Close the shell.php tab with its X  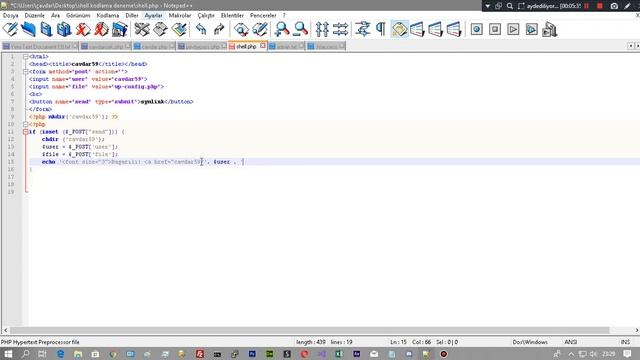tap(263, 46)
